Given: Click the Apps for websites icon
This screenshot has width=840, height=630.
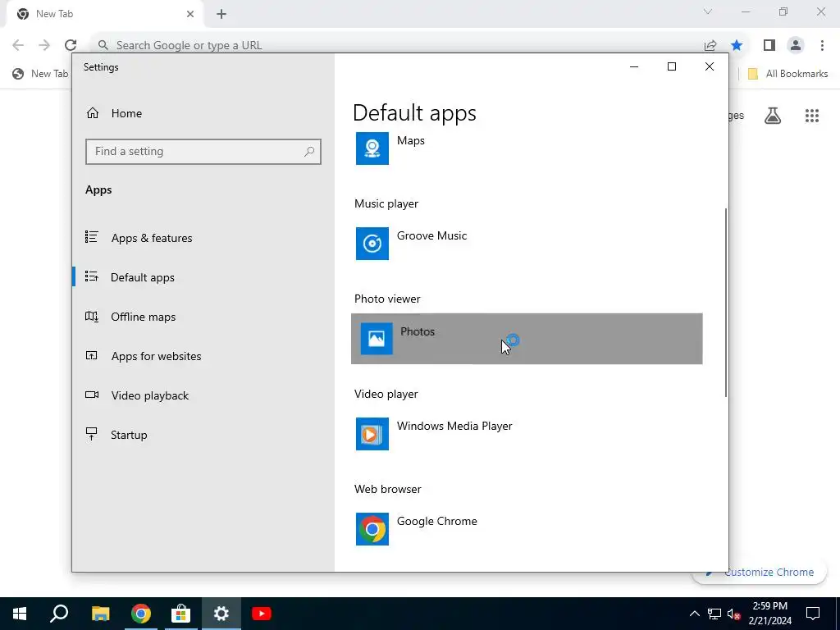Looking at the screenshot, I should click(x=92, y=355).
